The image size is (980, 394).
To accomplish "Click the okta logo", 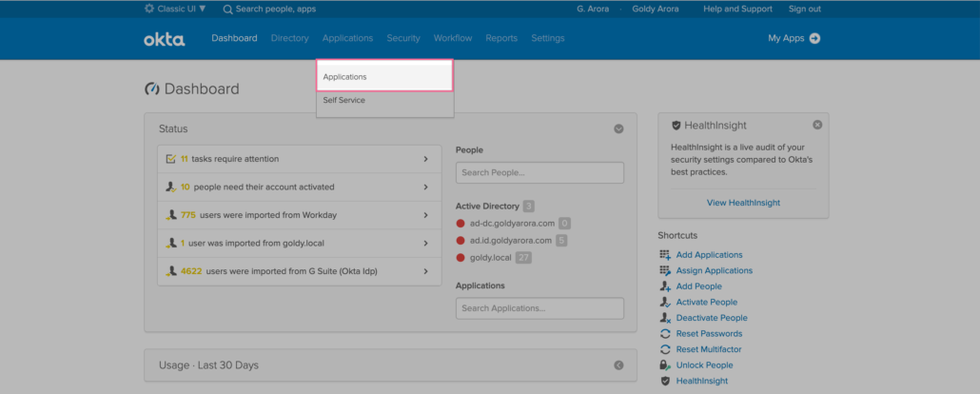I will click(165, 39).
